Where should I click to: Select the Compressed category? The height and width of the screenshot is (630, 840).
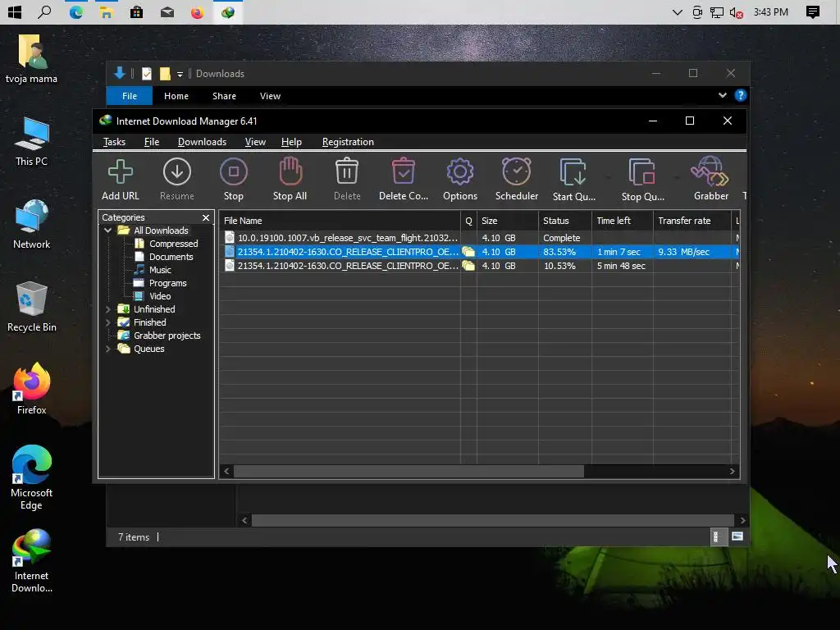tap(173, 244)
